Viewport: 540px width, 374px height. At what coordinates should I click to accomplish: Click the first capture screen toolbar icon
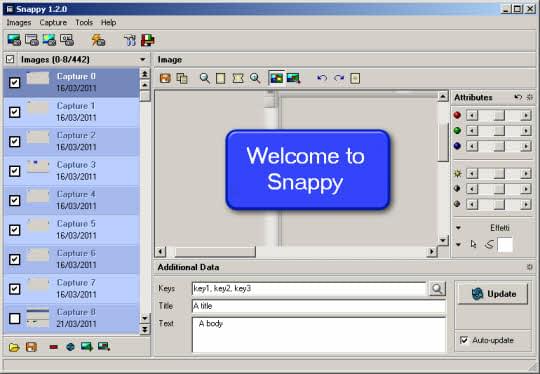pyautogui.click(x=14, y=40)
